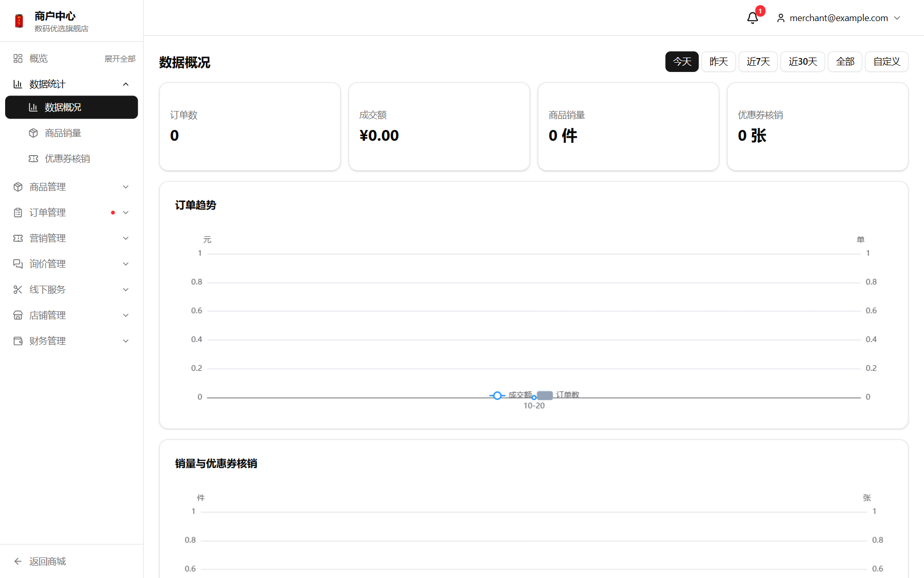Switch to the 昨天 date filter
The height and width of the screenshot is (578, 924).
pos(719,62)
